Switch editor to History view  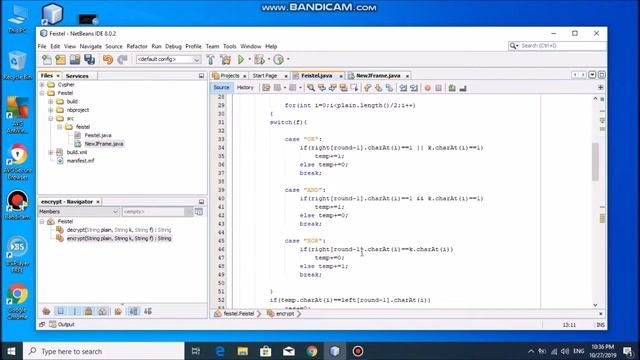point(245,88)
